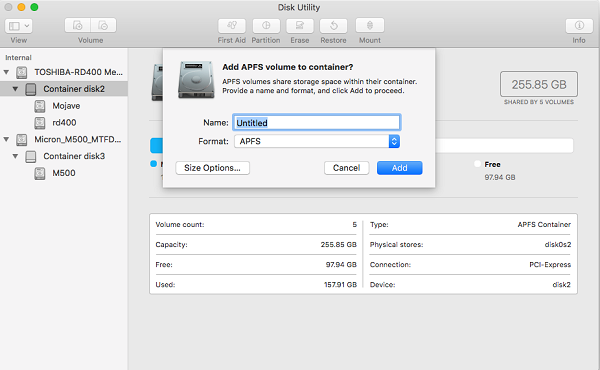Click the Capacity value 255.85 GB
This screenshot has width=600, height=370.
pos(339,244)
